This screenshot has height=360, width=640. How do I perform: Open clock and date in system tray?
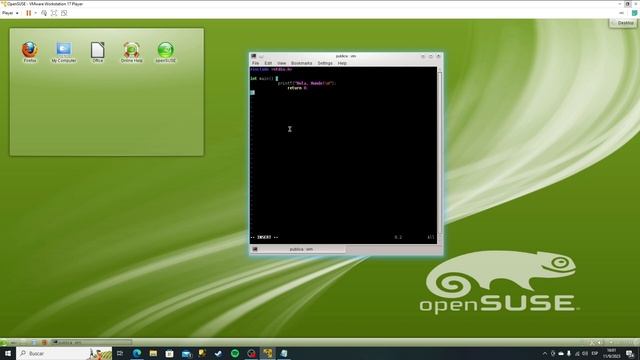(x=611, y=353)
